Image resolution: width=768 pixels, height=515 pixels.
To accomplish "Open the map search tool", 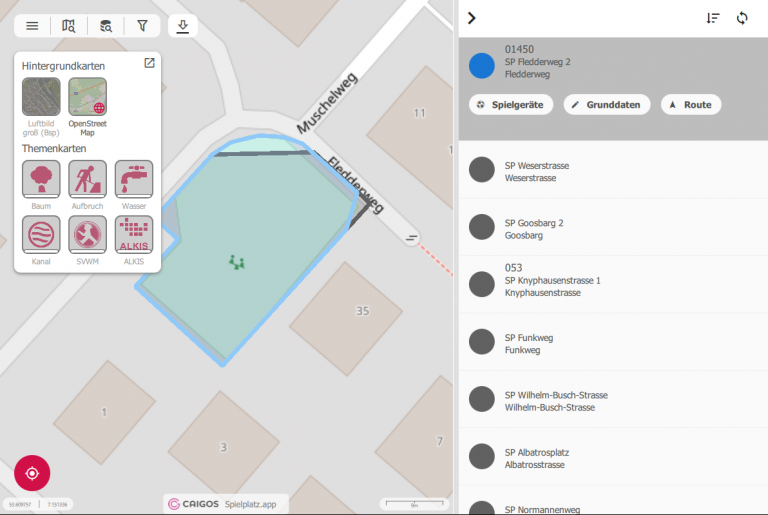I will click(x=69, y=26).
